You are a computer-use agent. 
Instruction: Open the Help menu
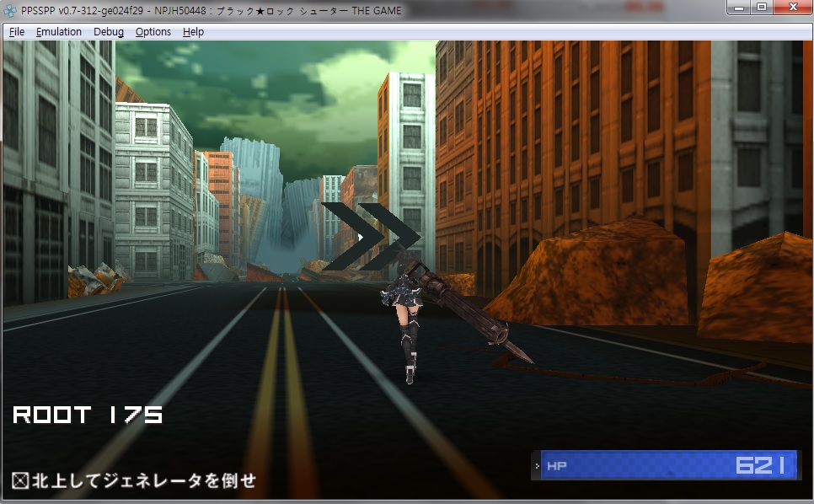click(193, 32)
